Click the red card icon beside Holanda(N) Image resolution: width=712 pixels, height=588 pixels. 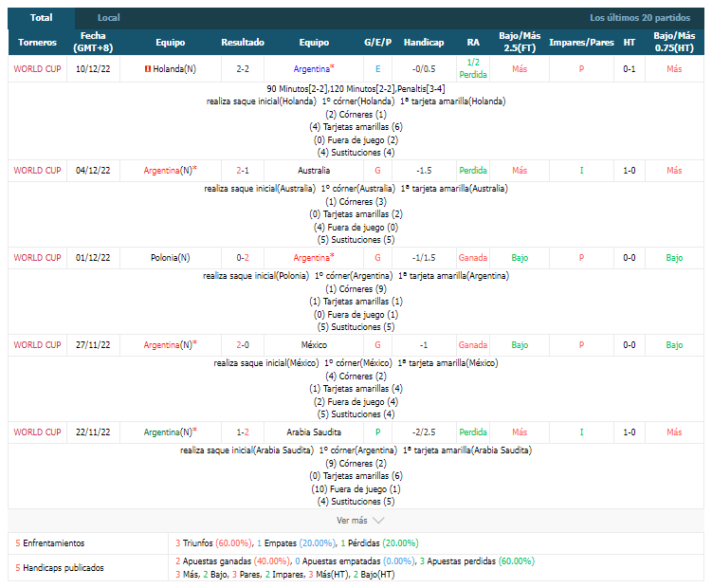[148, 69]
